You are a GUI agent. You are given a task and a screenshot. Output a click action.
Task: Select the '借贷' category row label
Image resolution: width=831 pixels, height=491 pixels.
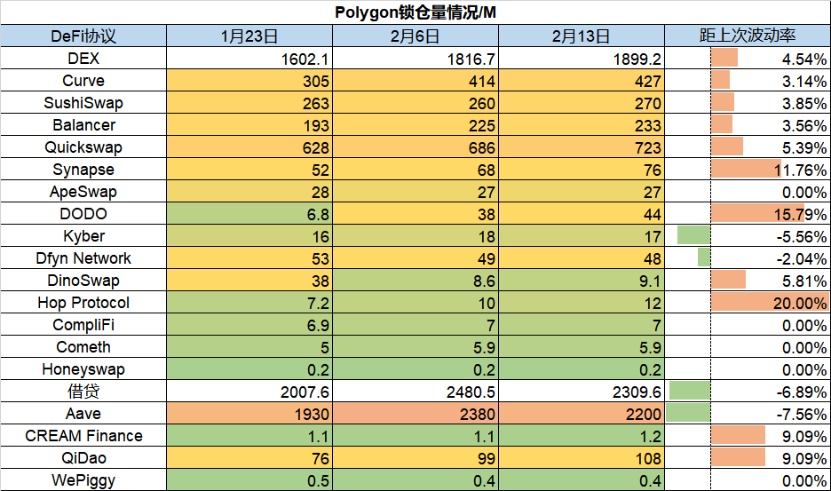tap(83, 391)
